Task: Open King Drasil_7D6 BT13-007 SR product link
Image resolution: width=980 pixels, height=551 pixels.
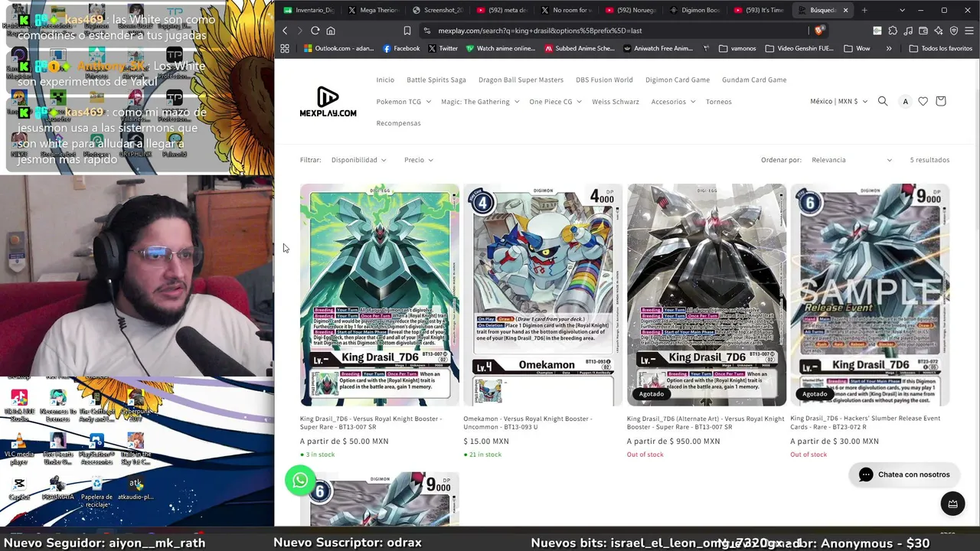Action: coord(371,422)
